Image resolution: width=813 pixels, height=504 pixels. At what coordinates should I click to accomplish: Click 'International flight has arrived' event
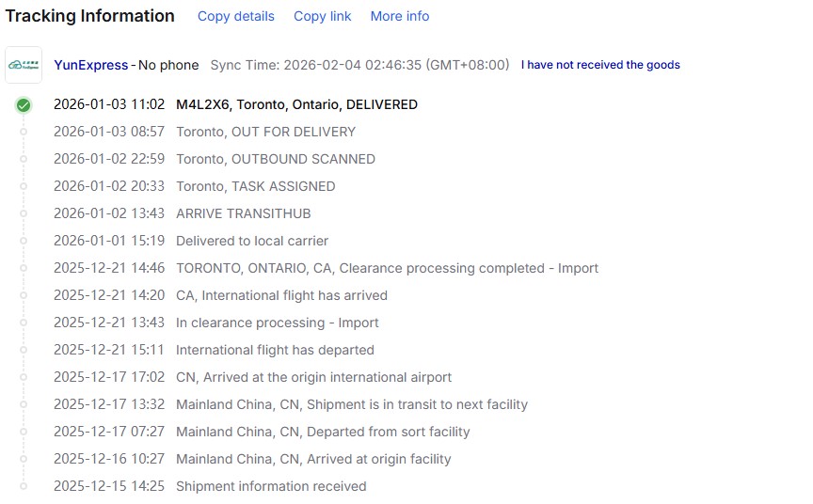click(281, 295)
